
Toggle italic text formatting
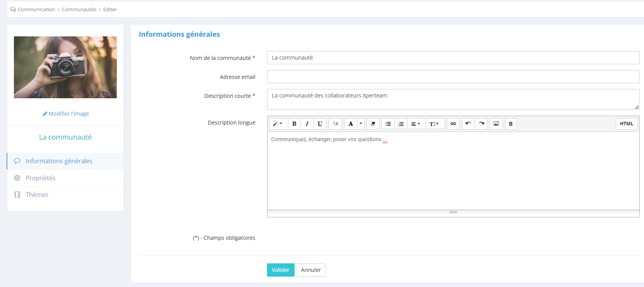coord(307,124)
